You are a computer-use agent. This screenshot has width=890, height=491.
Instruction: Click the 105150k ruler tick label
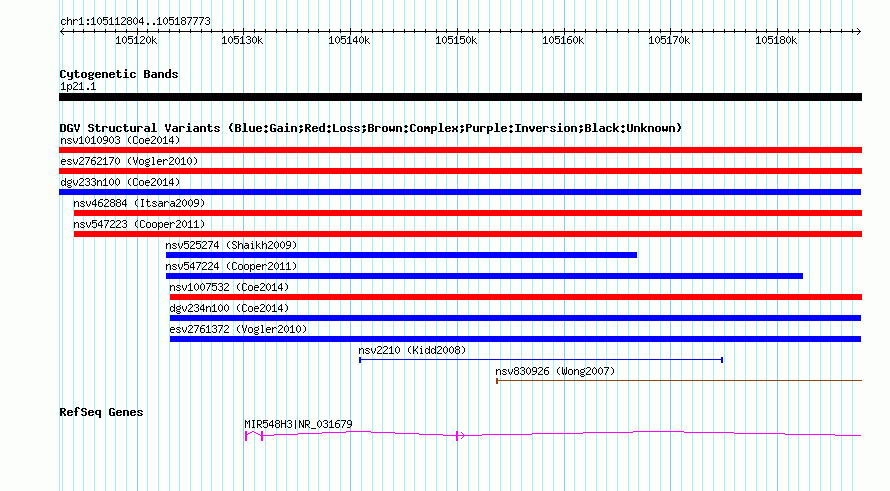point(456,40)
